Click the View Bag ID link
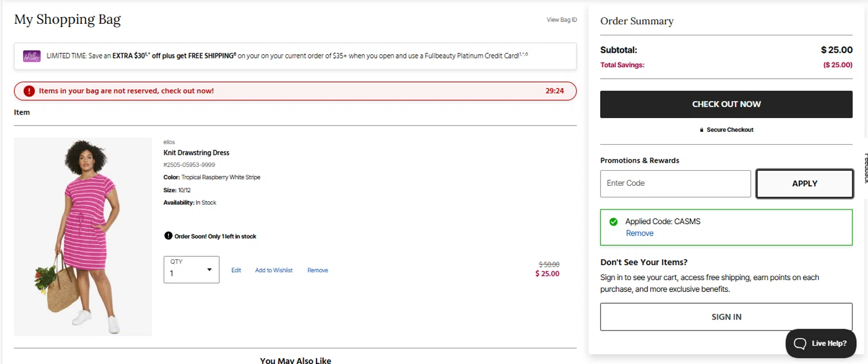Screen dimensions: 868x364 561,20
